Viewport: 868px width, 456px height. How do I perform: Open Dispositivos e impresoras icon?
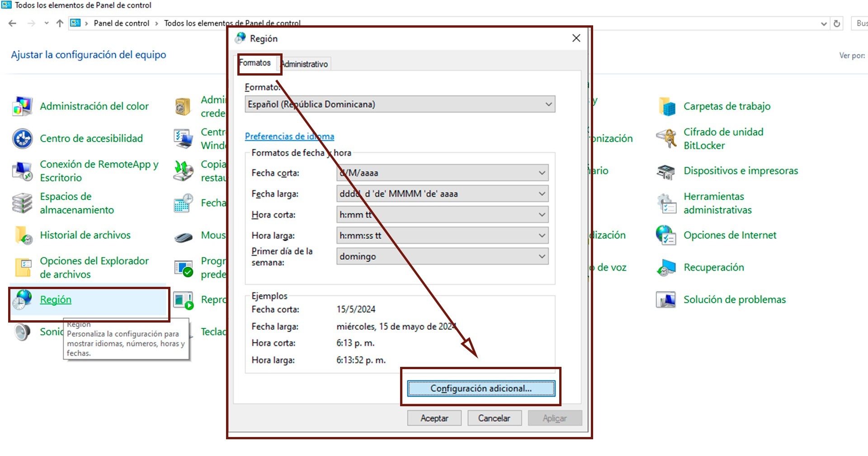tap(666, 171)
